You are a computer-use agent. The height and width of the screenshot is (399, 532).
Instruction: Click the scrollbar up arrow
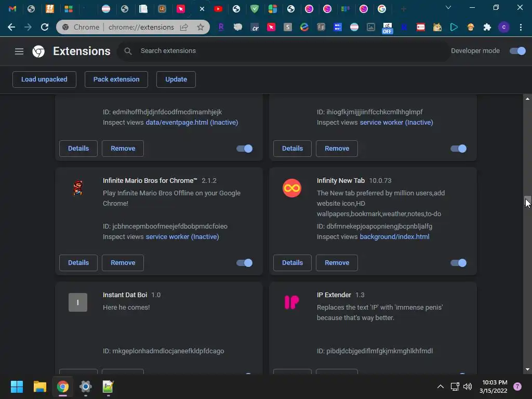[x=527, y=99]
